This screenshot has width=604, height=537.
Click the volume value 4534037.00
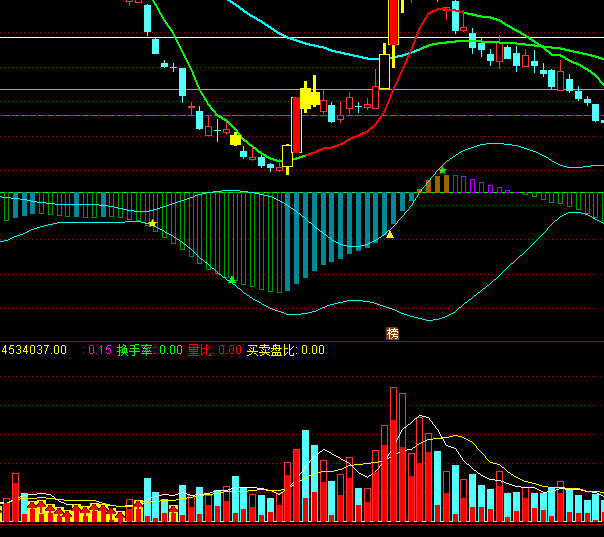(34, 350)
